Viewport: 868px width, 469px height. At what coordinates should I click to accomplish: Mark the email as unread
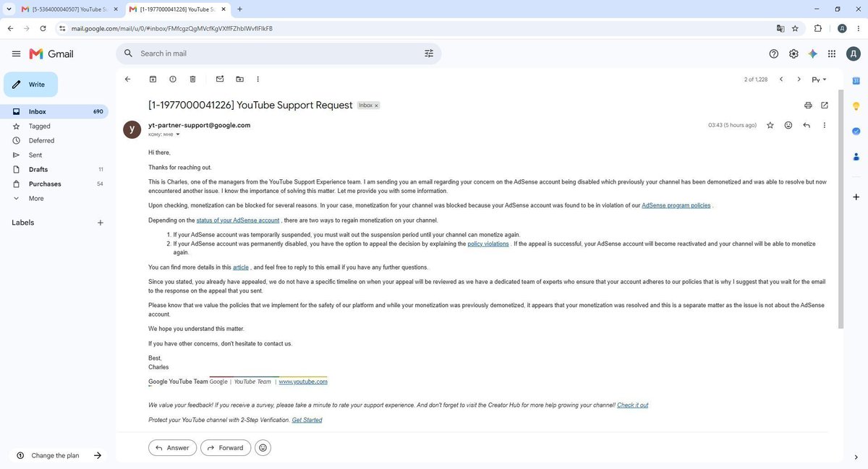220,79
